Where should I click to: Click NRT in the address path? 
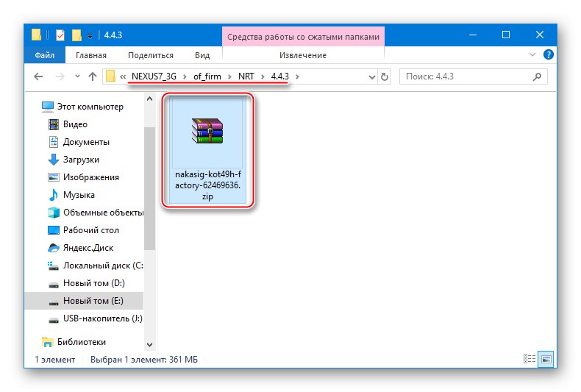pyautogui.click(x=246, y=76)
